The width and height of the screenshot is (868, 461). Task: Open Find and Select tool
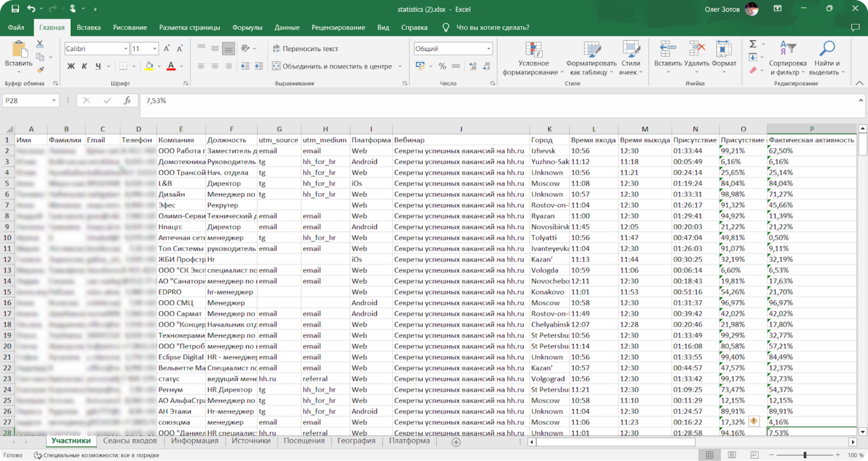(827, 59)
